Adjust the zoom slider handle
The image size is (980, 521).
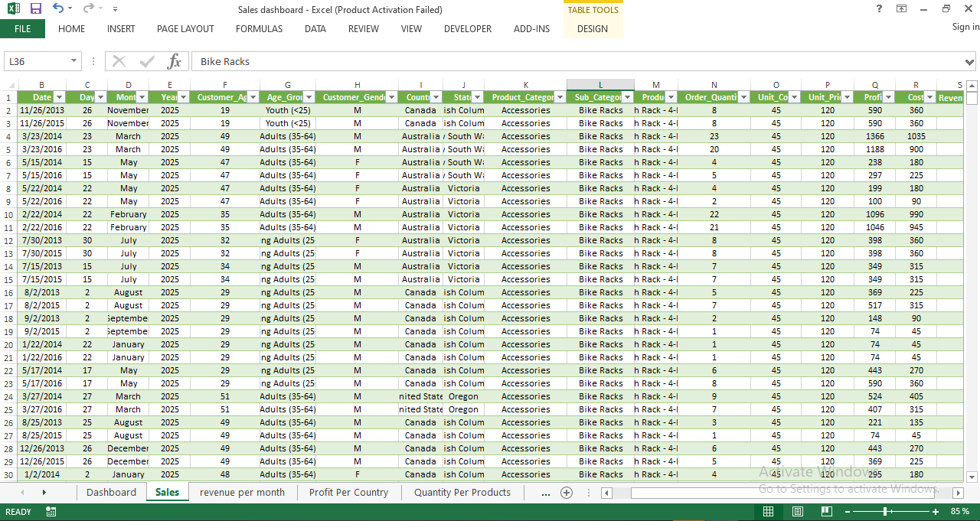point(885,511)
